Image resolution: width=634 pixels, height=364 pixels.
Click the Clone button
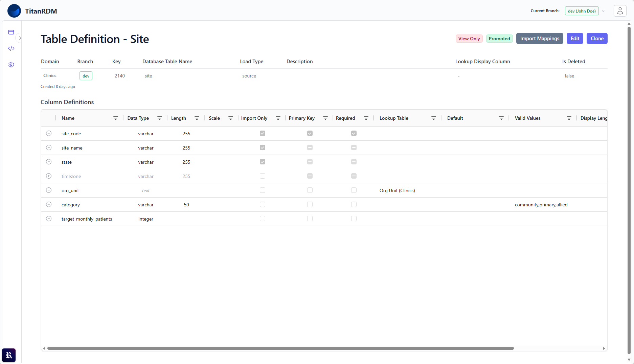pyautogui.click(x=597, y=39)
